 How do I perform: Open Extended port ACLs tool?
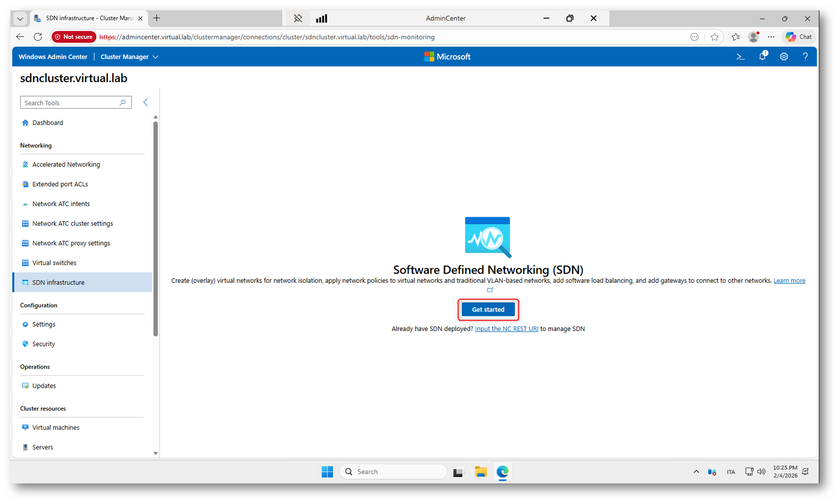click(60, 184)
